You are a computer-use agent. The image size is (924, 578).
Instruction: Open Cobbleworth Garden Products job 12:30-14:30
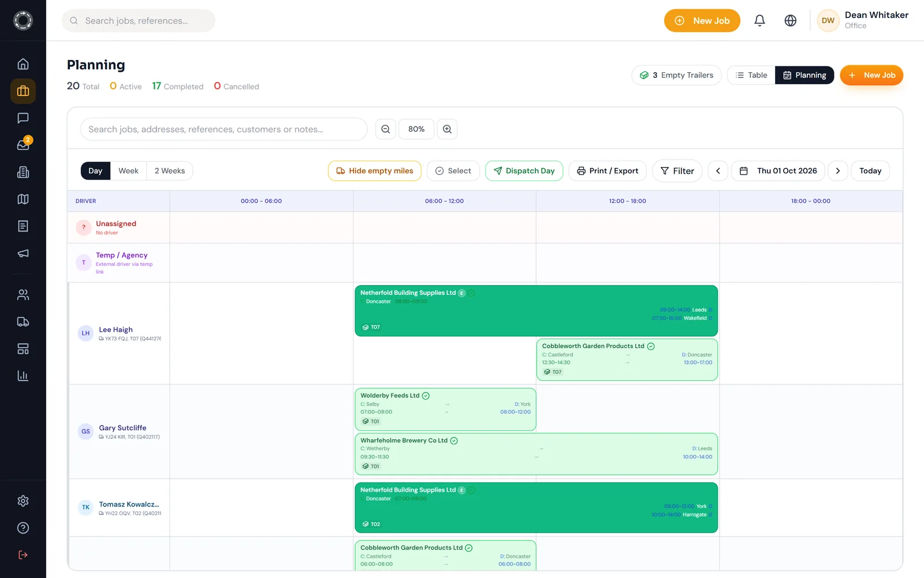click(x=627, y=360)
